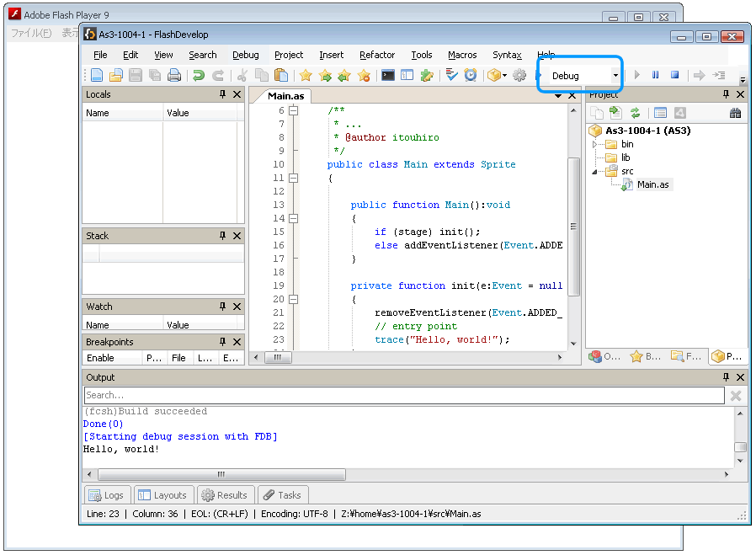Screen dimensions: 756x555
Task: Click the green refresh arrows in Project panel
Action: (636, 113)
